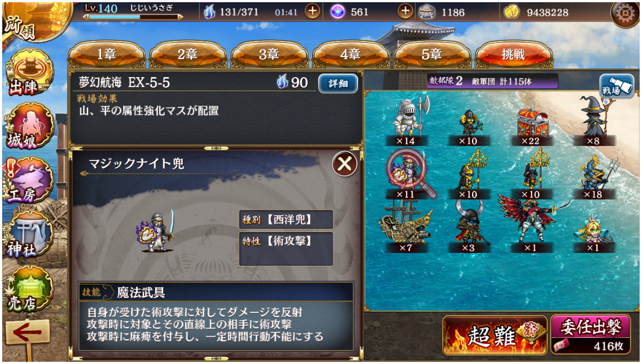Screen dimensions: 643x364
Task: Click the 詳細 details button
Action: 338,84
